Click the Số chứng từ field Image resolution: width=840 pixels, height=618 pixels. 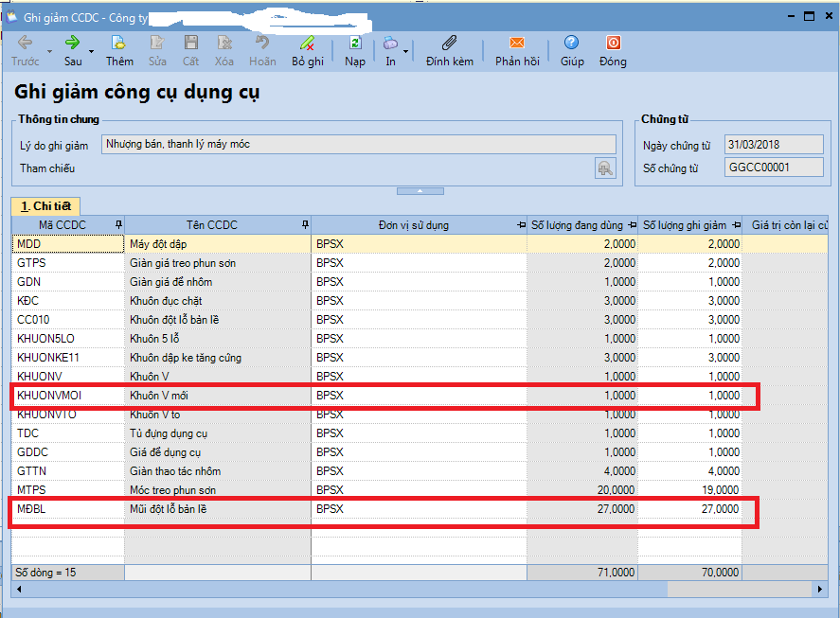[774, 168]
